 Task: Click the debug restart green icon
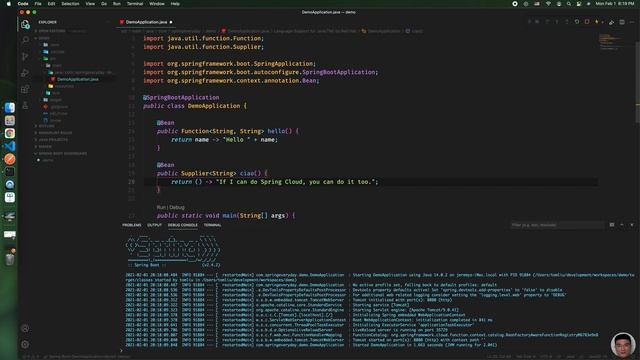point(577,22)
